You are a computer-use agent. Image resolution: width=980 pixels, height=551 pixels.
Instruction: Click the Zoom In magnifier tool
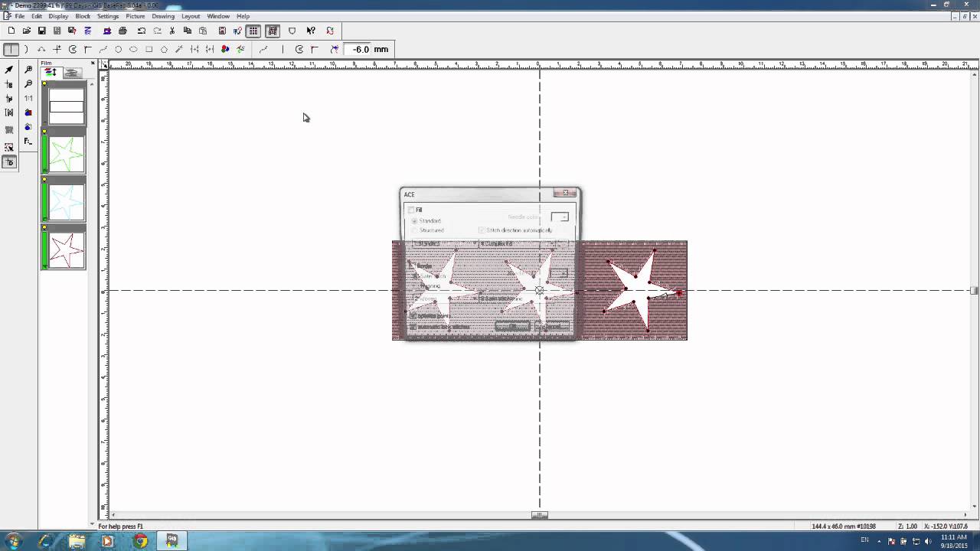point(28,69)
